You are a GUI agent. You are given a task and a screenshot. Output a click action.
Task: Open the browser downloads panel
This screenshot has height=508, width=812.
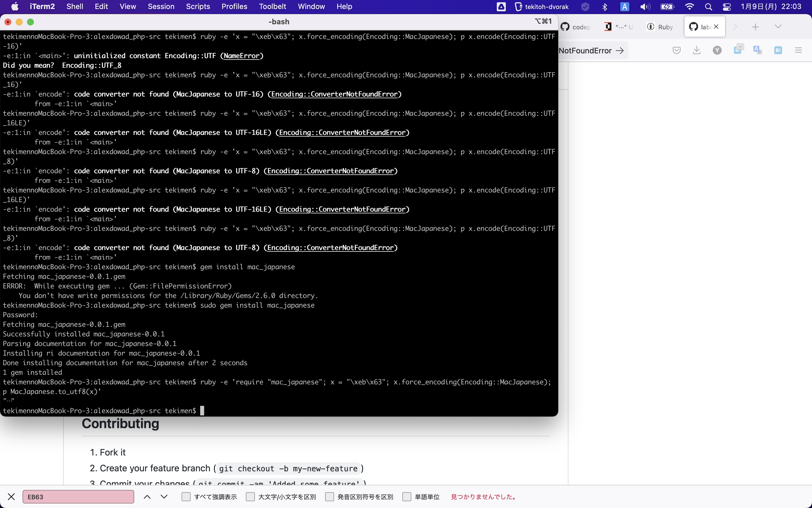click(697, 51)
